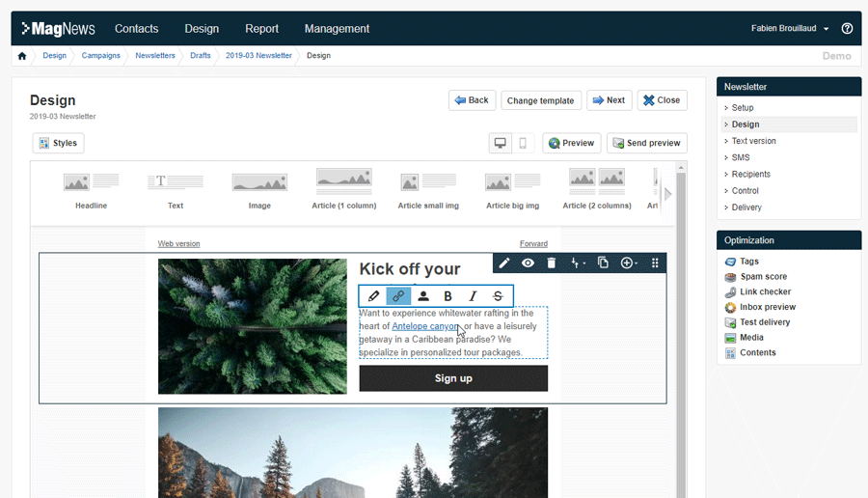This screenshot has height=498, width=868.
Task: Open the Report menu
Action: point(261,29)
